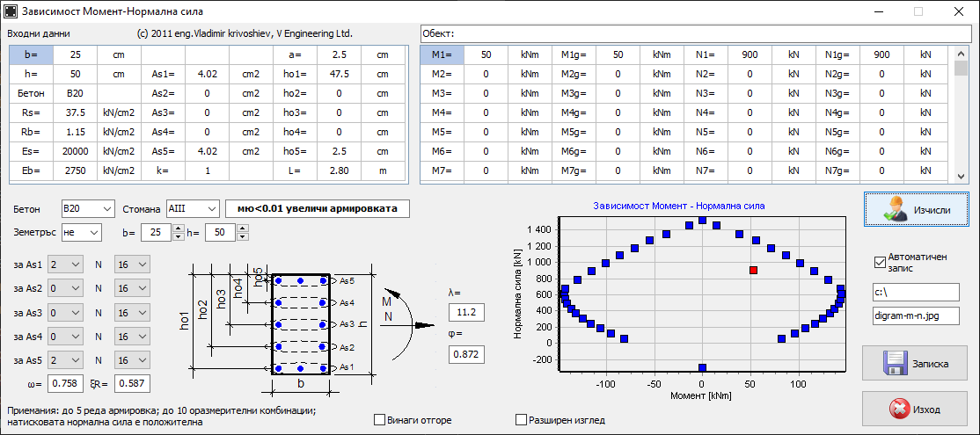Increase the b width stepper value

(x=179, y=228)
